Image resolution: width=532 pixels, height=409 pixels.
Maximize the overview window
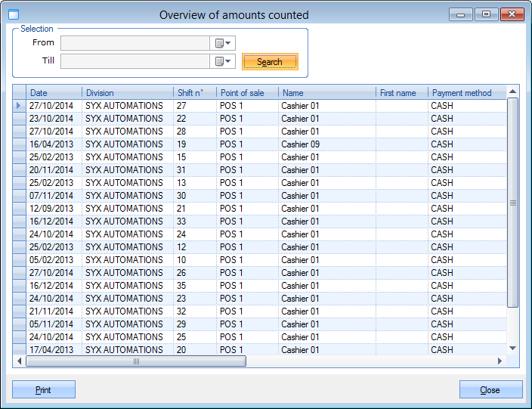486,14
